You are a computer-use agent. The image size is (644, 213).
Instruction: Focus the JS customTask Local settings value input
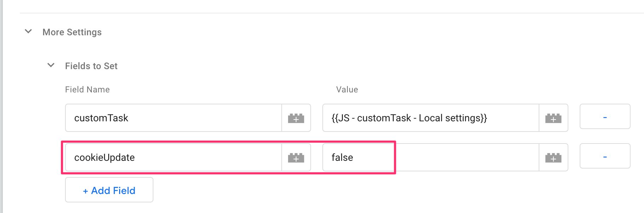click(431, 118)
